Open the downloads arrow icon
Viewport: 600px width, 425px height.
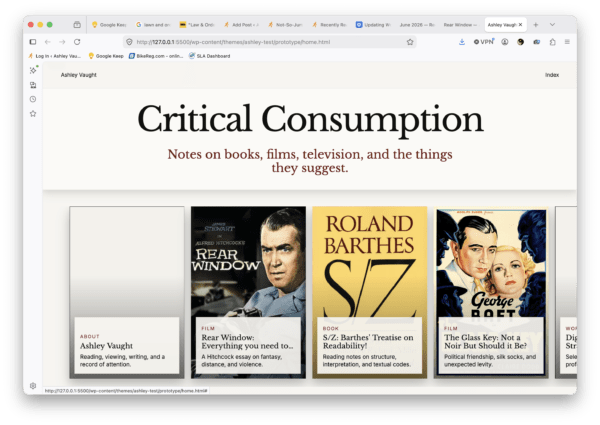pyautogui.click(x=462, y=42)
